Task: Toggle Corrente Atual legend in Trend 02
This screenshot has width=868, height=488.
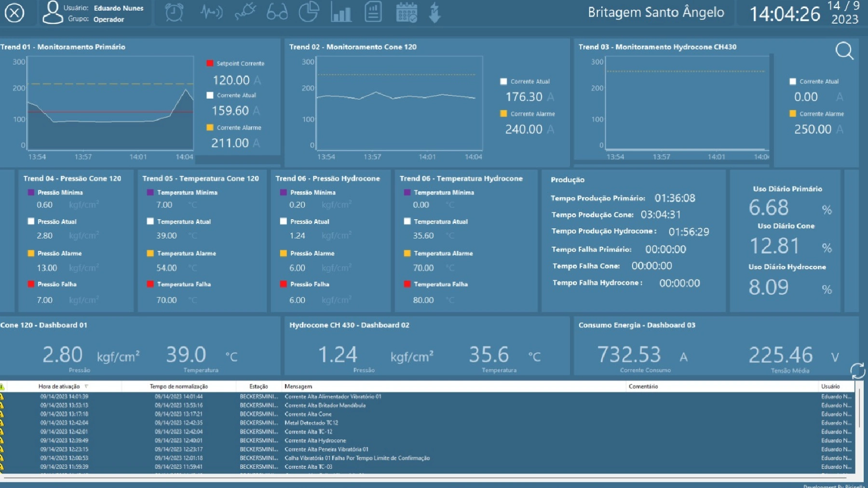Action: tap(503, 81)
